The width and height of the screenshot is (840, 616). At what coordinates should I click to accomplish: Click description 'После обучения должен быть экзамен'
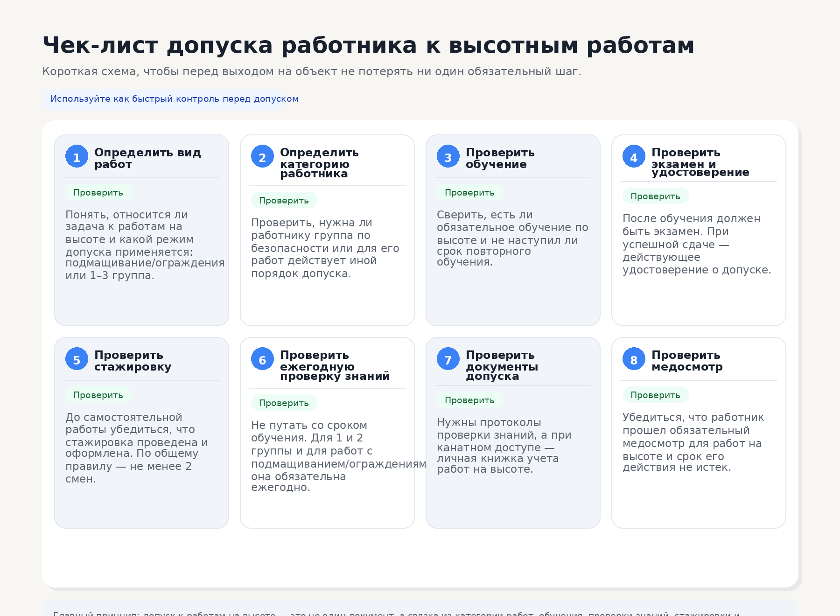(x=697, y=244)
